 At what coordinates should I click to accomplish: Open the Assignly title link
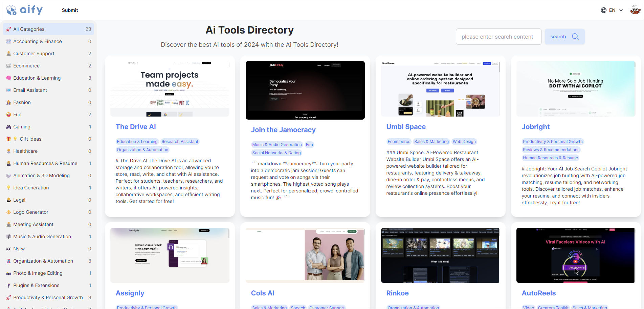pos(130,293)
